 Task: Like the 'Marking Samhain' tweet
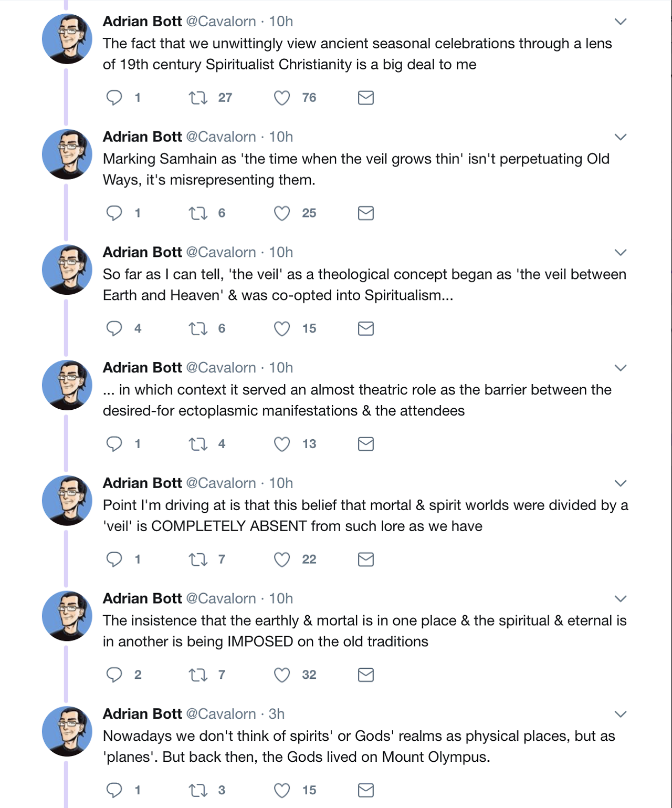point(282,213)
